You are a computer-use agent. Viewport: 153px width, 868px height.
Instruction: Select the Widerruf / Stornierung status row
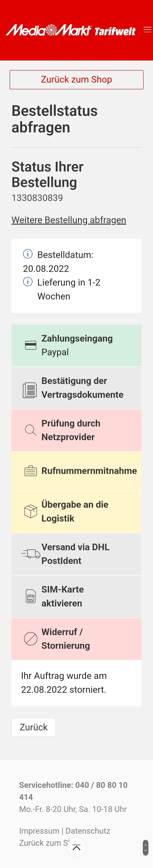76,639
